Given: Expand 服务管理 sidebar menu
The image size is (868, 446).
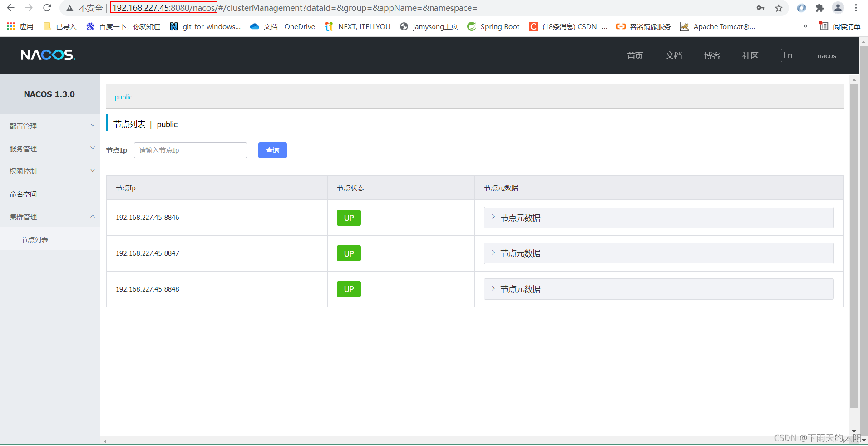Looking at the screenshot, I should (50, 149).
